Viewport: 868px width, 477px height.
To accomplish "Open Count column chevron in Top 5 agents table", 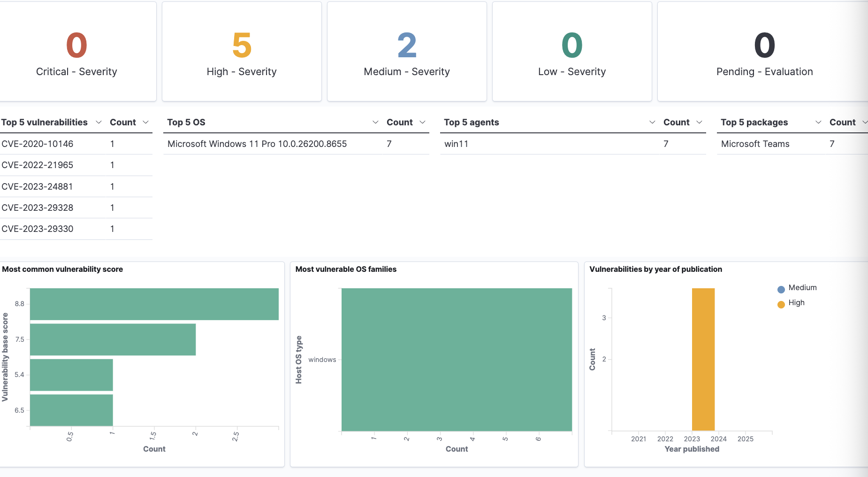I will [699, 122].
